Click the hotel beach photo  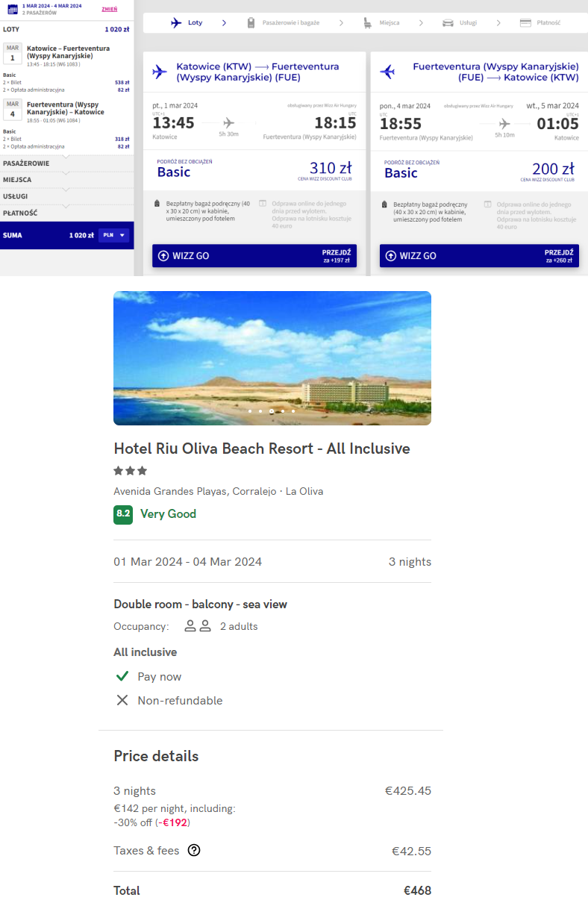point(272,358)
